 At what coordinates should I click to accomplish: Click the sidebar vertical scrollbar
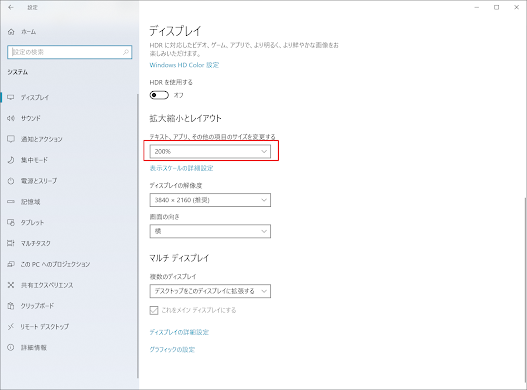tap(137, 235)
